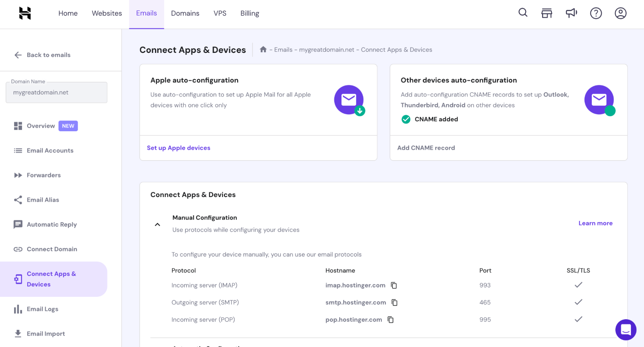Select Email Accounts in sidebar
Image resolution: width=644 pixels, height=347 pixels.
50,150
